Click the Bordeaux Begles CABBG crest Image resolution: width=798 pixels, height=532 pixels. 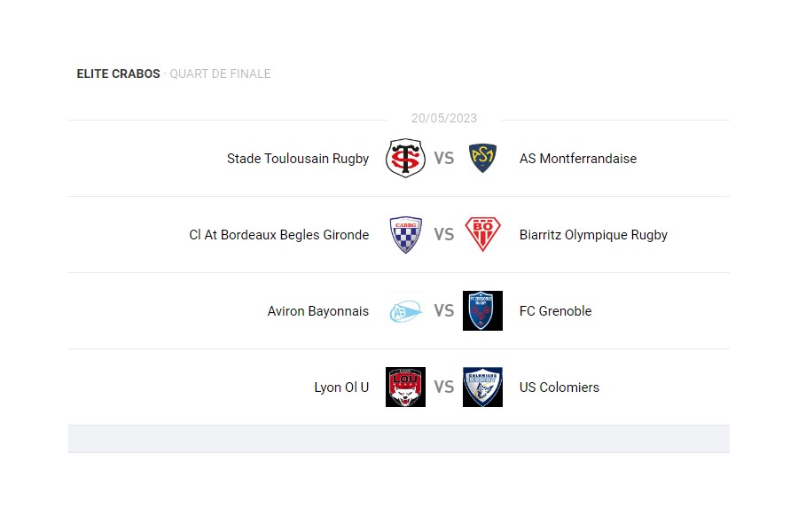[405, 235]
